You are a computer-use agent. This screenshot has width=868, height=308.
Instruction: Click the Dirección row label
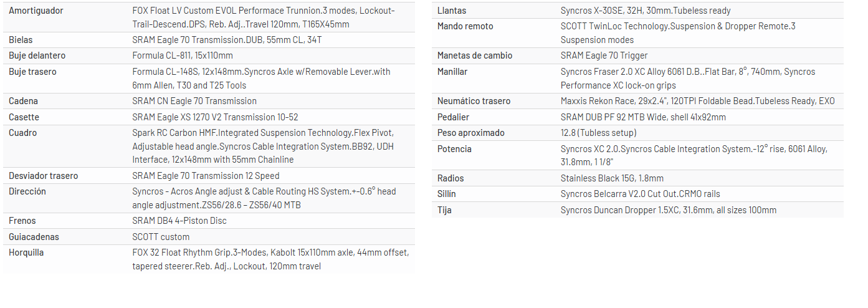pyautogui.click(x=27, y=191)
